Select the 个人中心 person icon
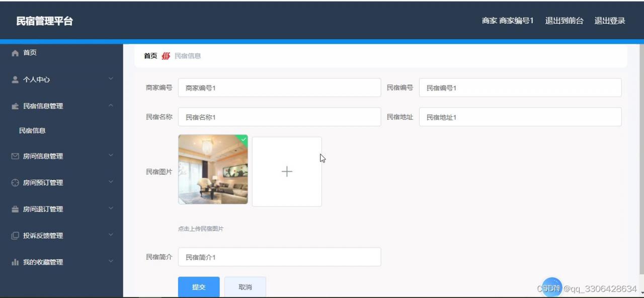Image resolution: width=644 pixels, height=298 pixels. click(15, 79)
